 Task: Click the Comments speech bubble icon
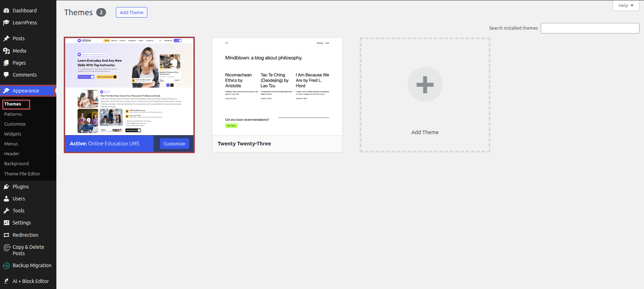pos(6,75)
